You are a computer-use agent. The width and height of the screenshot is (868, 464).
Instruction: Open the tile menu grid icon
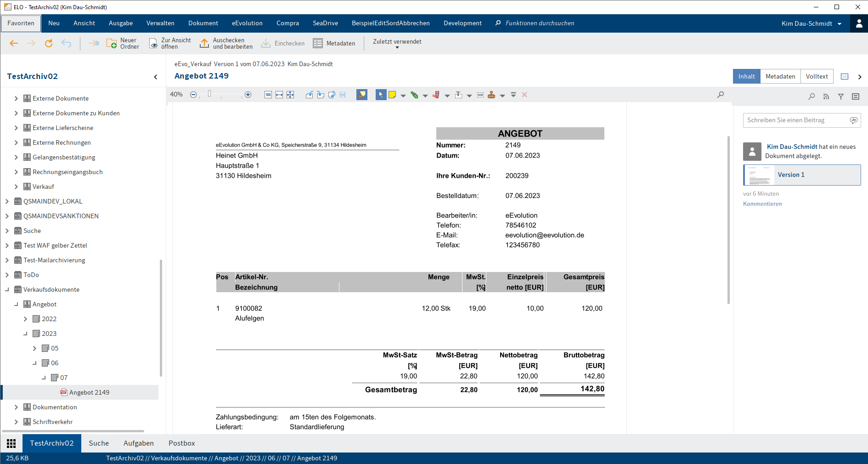pyautogui.click(x=11, y=443)
